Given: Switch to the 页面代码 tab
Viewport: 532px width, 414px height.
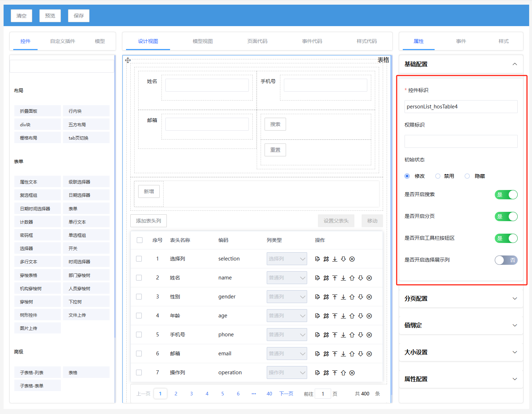Looking at the screenshot, I should point(257,41).
